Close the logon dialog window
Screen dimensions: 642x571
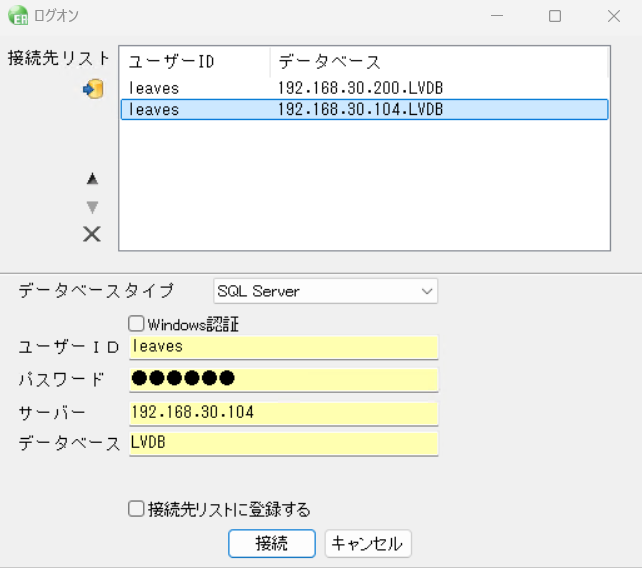point(613,16)
